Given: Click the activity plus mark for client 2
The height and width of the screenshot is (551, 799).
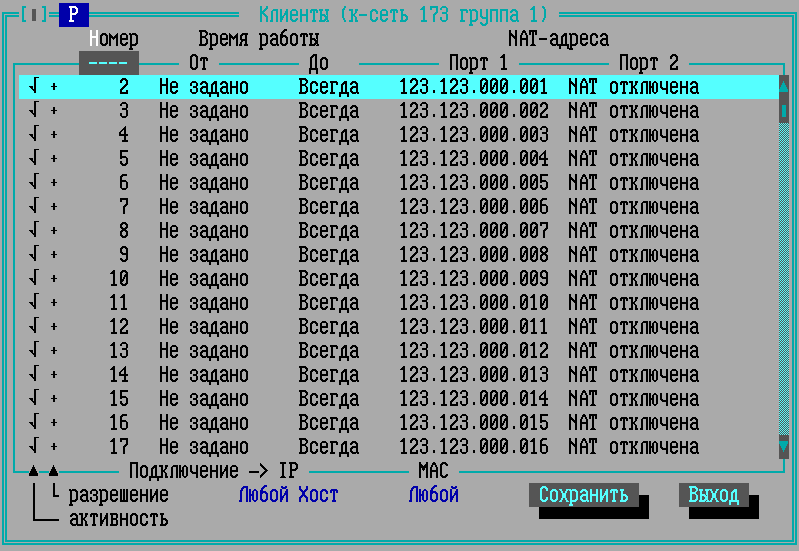Looking at the screenshot, I should pos(54,87).
